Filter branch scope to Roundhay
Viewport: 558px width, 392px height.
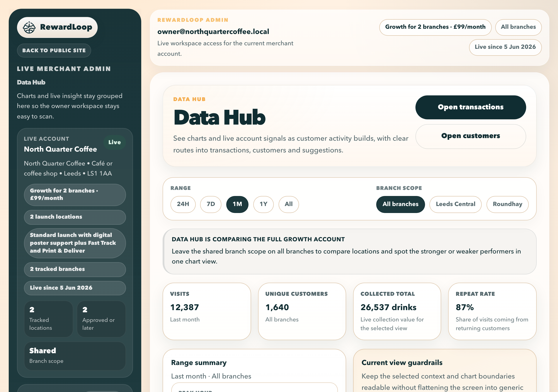pos(507,204)
